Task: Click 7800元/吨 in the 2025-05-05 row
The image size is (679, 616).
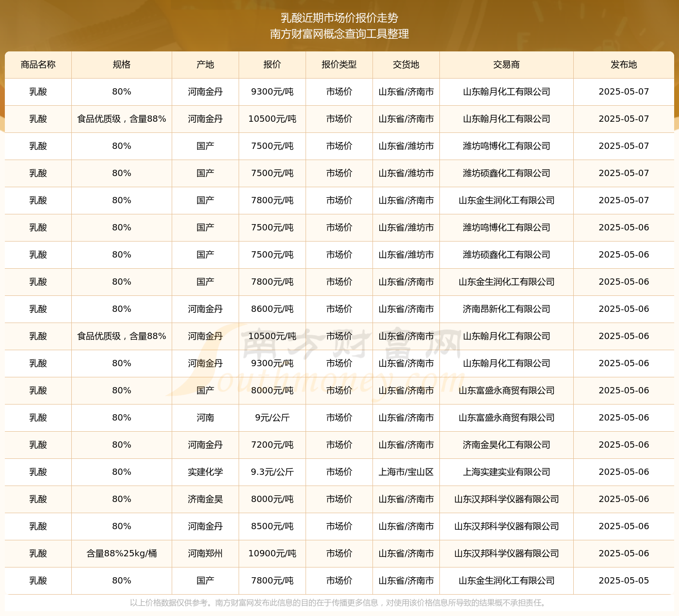Action: click(272, 581)
